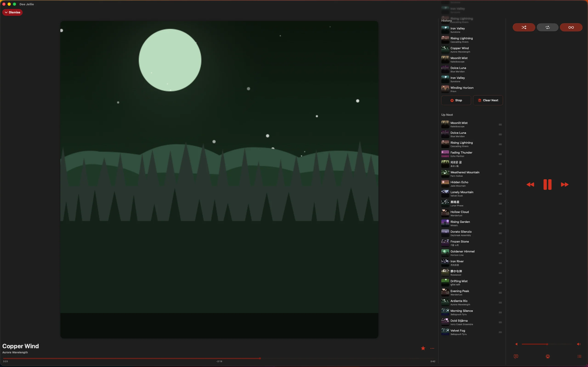Viewport: 588px width, 367px height.
Task: Favorite Copper Wind with the star
Action: click(423, 348)
